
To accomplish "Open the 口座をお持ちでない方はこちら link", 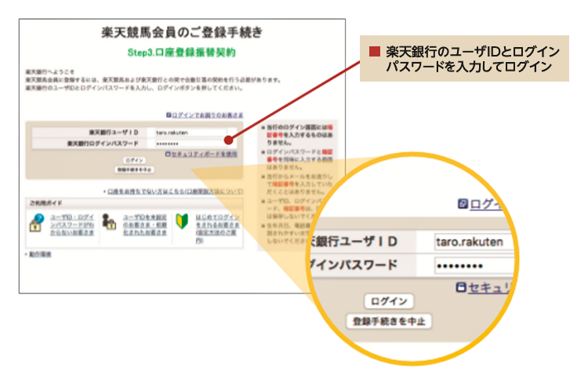I will click(175, 191).
